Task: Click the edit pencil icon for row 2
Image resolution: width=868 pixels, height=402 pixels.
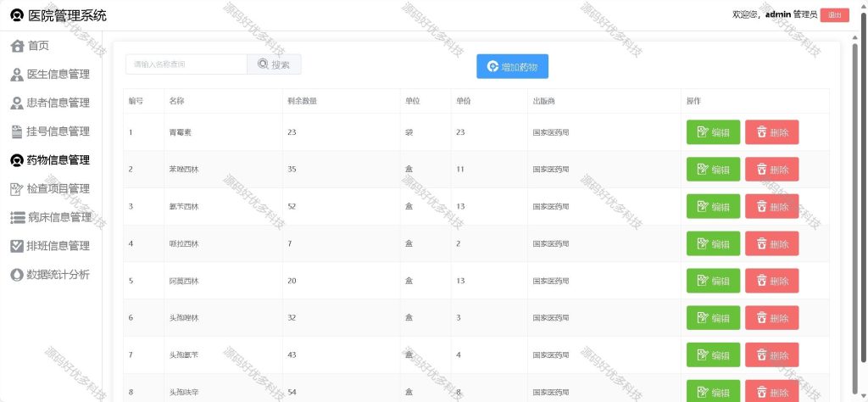Action: [703, 169]
